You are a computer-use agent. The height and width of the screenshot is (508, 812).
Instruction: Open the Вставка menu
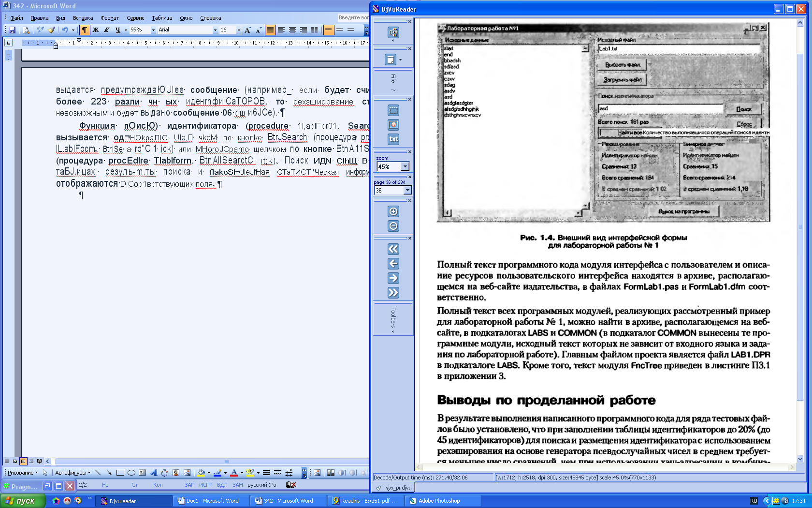coord(83,18)
